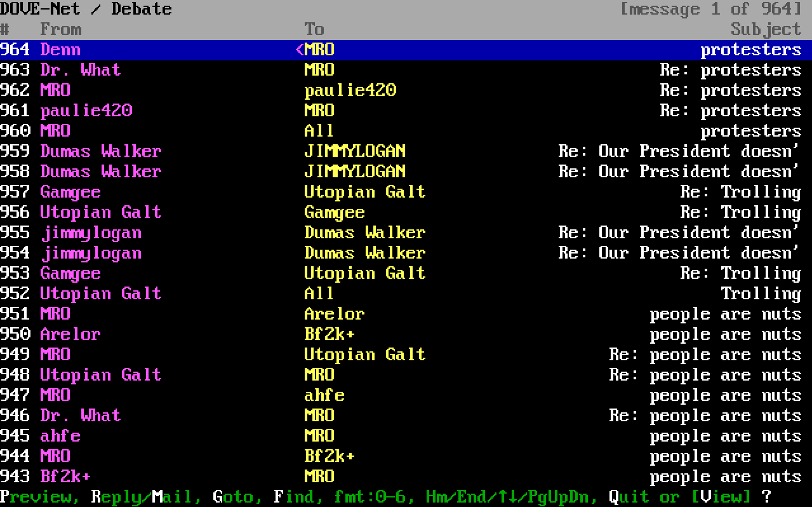Open message 961 from paulie420
Image resolution: width=812 pixels, height=507 pixels.
86,111
